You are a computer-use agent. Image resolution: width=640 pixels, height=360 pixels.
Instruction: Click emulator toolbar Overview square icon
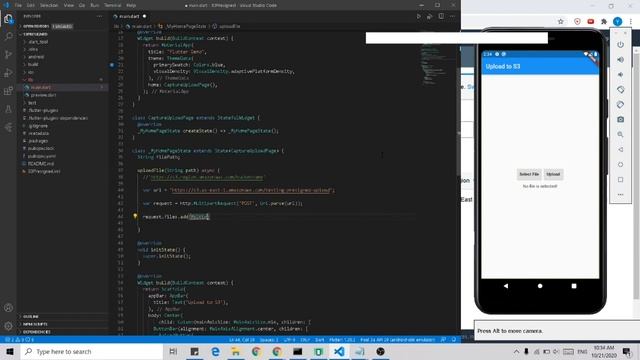coord(620,180)
